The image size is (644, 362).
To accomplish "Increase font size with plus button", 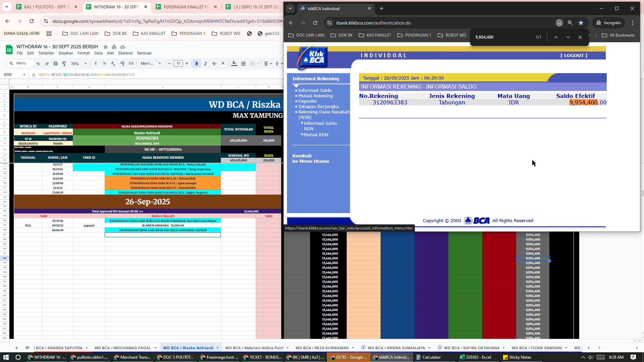I will tap(187, 63).
